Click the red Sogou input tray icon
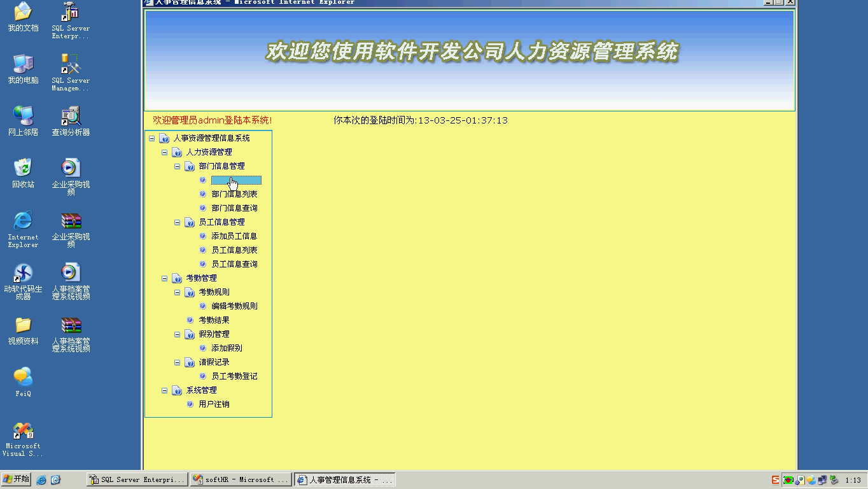The height and width of the screenshot is (489, 868). point(776,480)
